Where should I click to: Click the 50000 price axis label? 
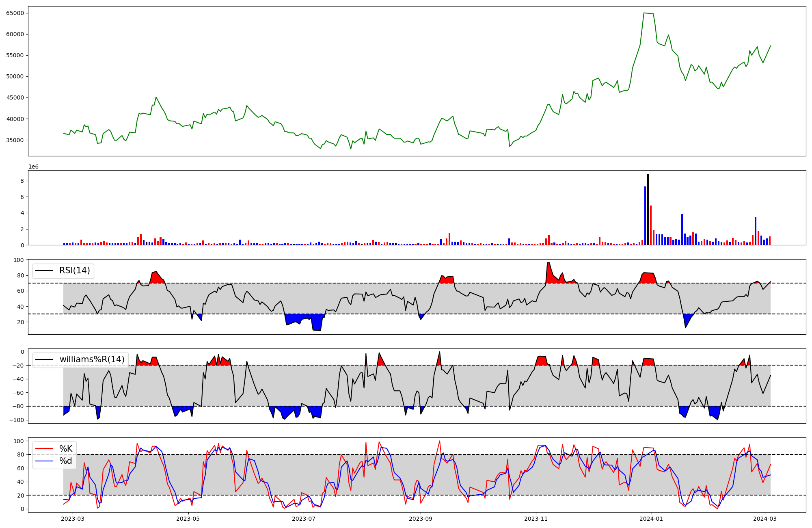click(x=15, y=76)
